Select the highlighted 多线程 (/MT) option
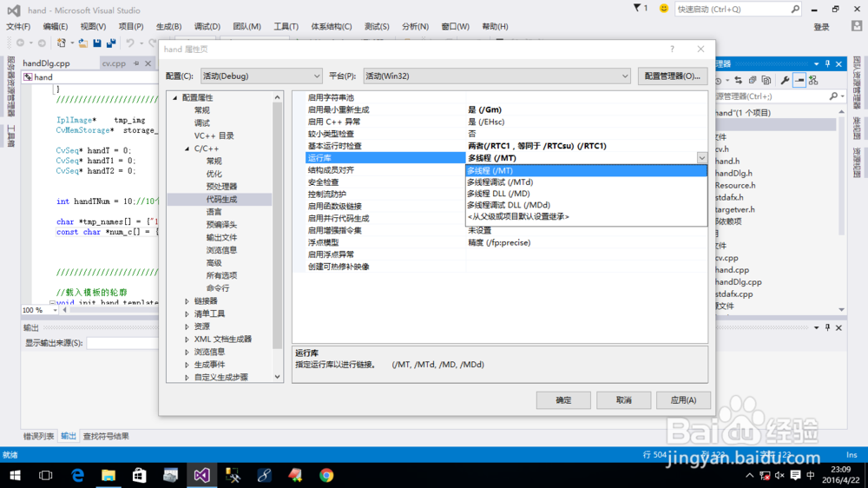This screenshot has width=868, height=488. [586, 170]
